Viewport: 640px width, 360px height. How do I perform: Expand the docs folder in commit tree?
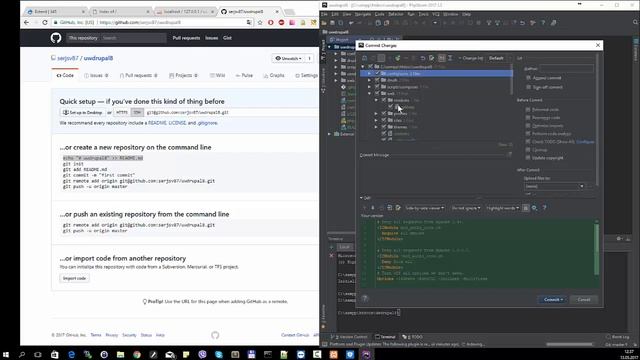pos(370,80)
